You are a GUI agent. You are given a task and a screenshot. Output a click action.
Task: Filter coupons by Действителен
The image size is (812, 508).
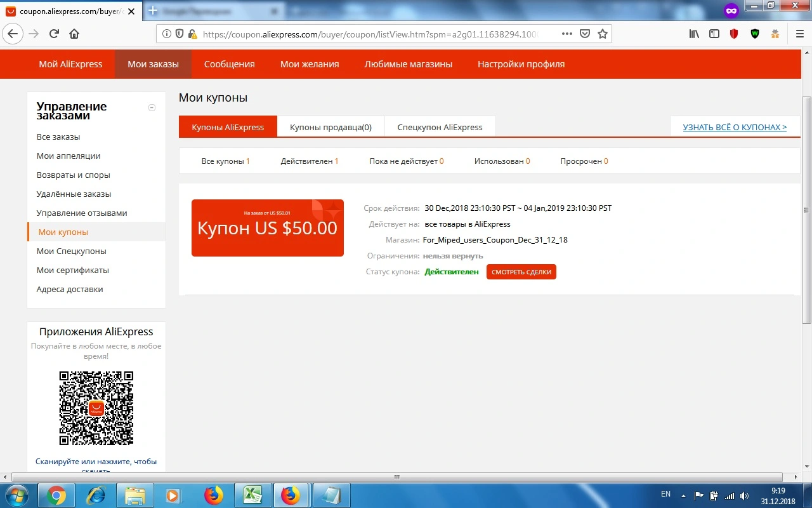(310, 161)
